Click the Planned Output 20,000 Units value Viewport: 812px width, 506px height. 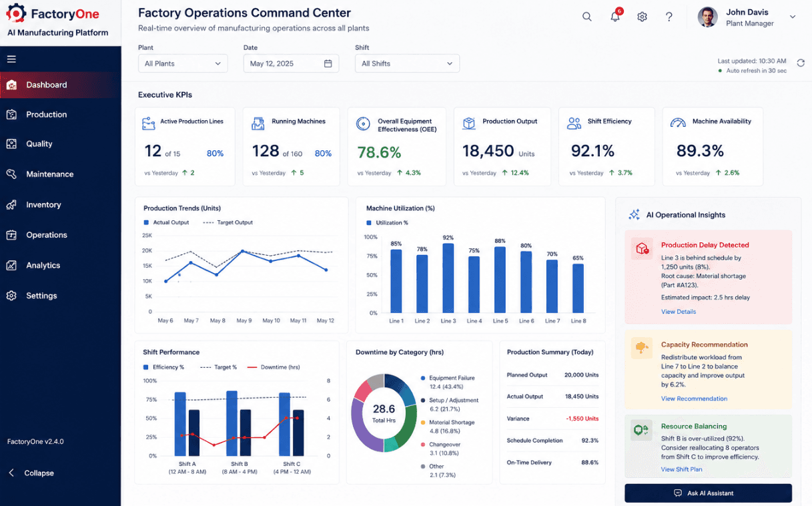click(x=581, y=375)
